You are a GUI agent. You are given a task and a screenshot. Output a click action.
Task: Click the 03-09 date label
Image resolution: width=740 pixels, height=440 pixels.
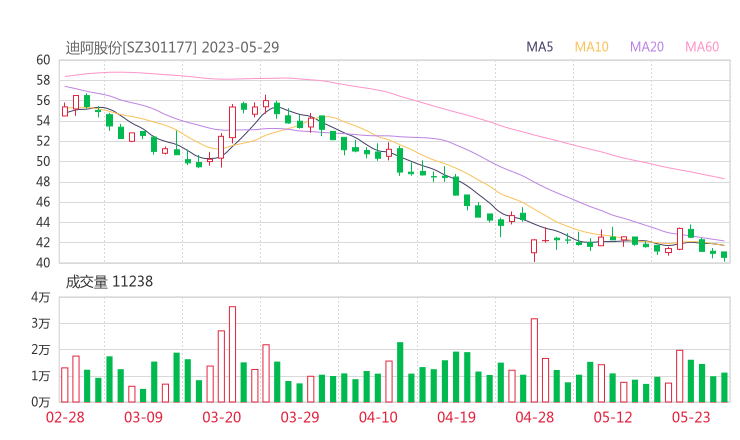coord(143,417)
